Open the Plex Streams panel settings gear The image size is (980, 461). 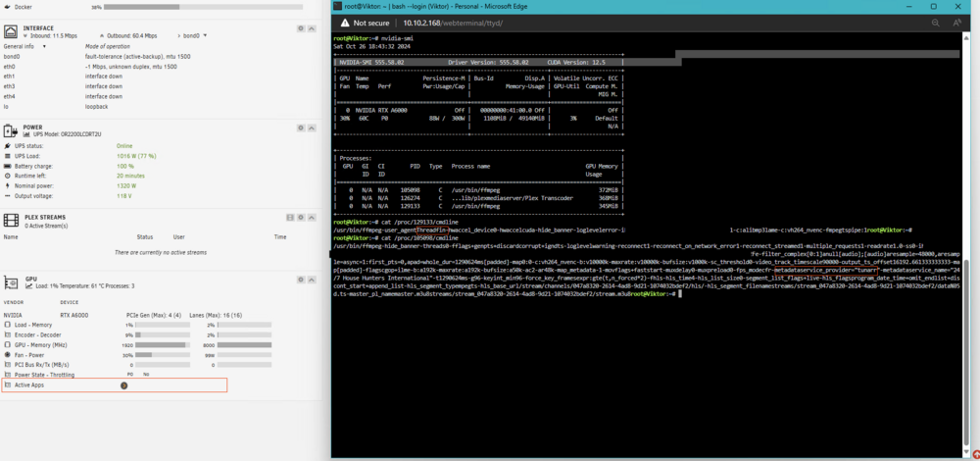pos(301,218)
